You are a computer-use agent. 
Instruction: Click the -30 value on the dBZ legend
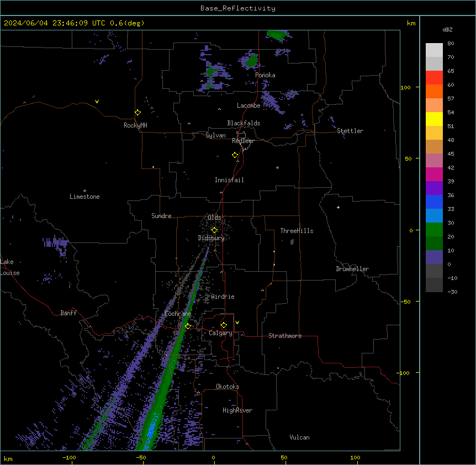(452, 292)
